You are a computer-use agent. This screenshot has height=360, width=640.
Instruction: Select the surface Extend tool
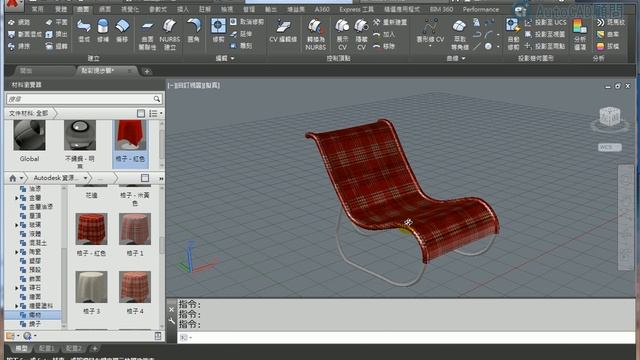(x=241, y=34)
